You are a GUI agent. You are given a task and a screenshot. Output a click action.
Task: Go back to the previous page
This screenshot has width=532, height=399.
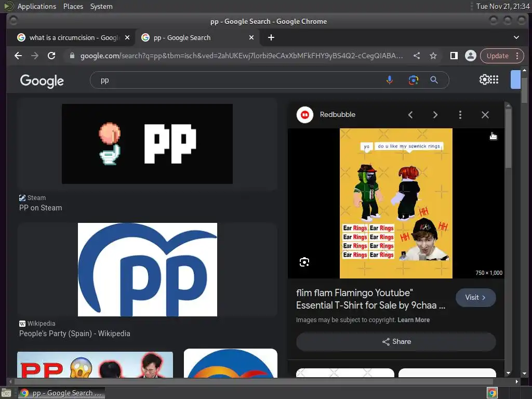18,56
